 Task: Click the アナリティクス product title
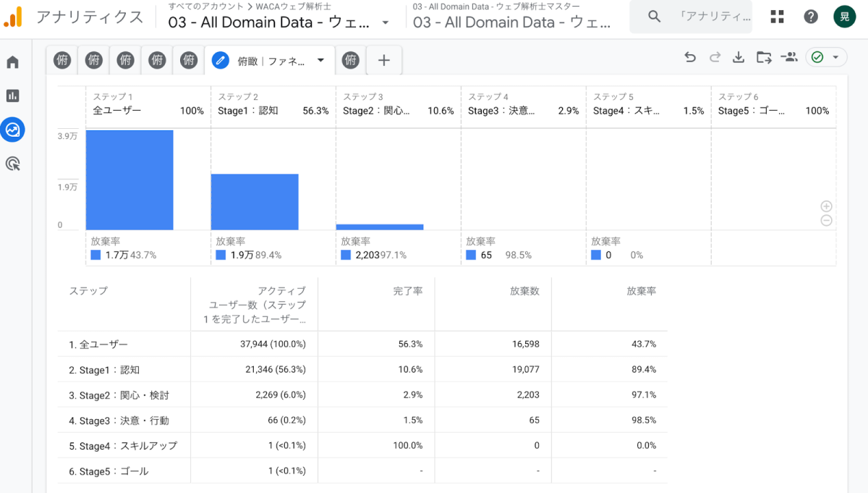pos(90,17)
